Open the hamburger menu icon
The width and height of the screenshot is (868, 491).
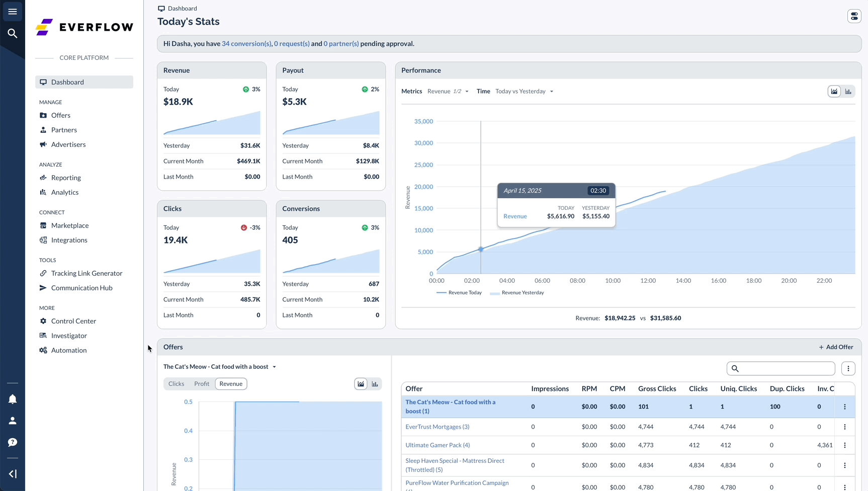tap(13, 12)
